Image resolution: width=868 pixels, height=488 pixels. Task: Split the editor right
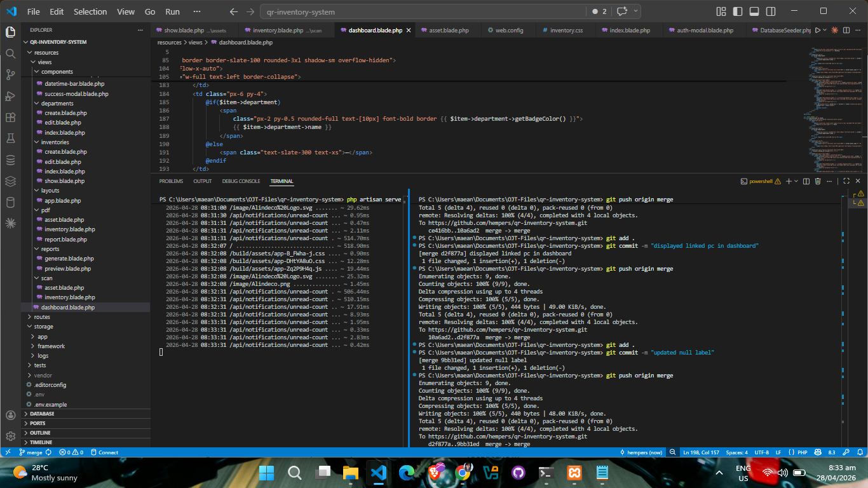(x=847, y=30)
